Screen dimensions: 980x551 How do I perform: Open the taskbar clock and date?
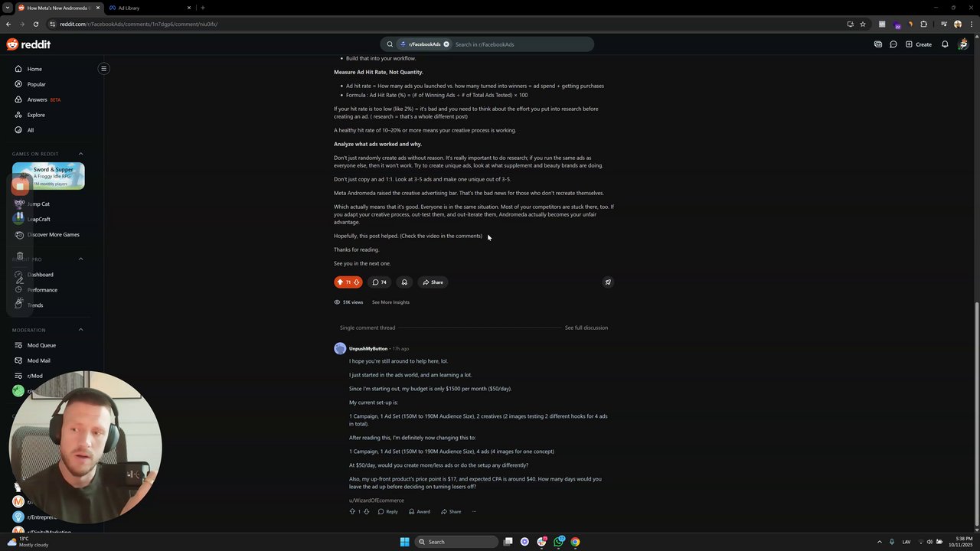(x=960, y=542)
